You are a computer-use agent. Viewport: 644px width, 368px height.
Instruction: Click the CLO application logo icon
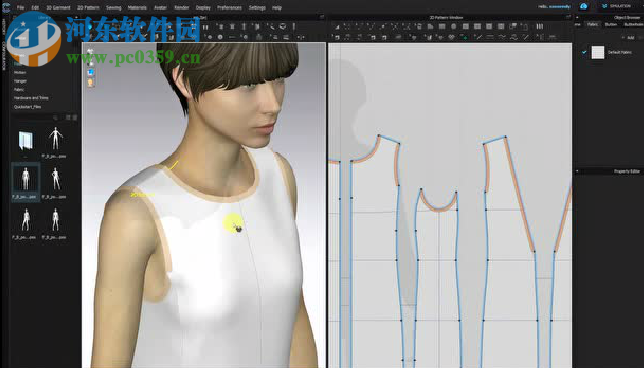(x=6, y=7)
